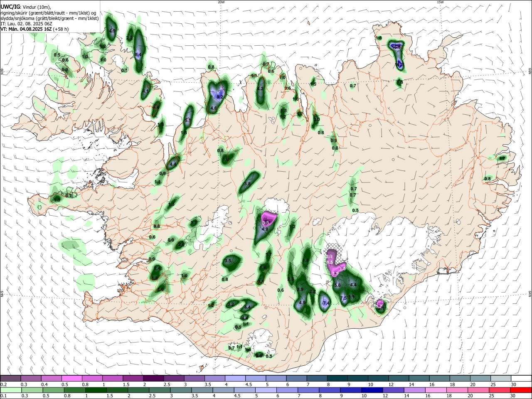This screenshot has height=399, width=532.
Task: Click the '20W' longitude label
Action: point(221,2)
